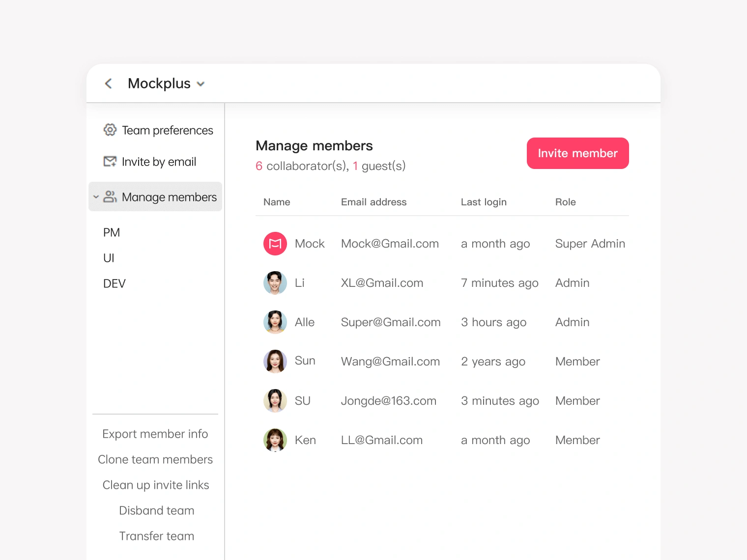Click the Manage members people icon

pos(110,197)
